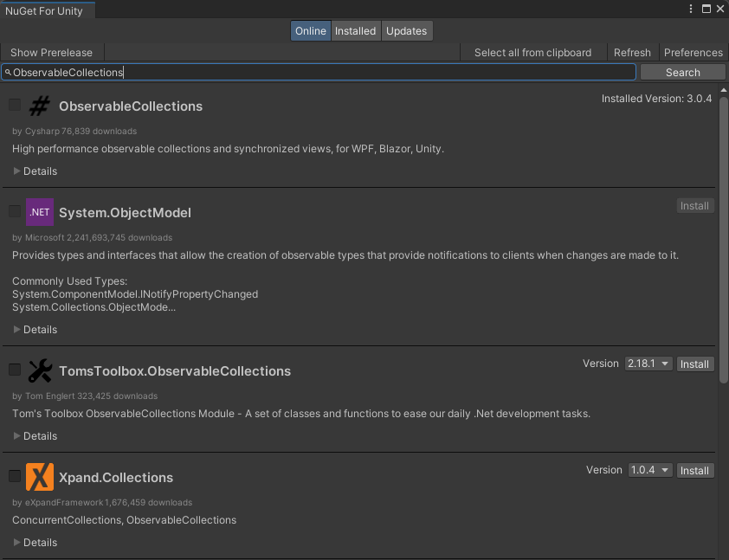Switch to the Installed tab
The height and width of the screenshot is (560, 729).
pos(356,31)
